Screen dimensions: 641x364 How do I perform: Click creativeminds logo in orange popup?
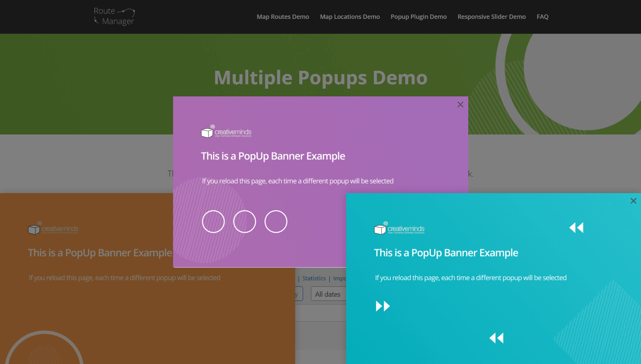tap(53, 229)
